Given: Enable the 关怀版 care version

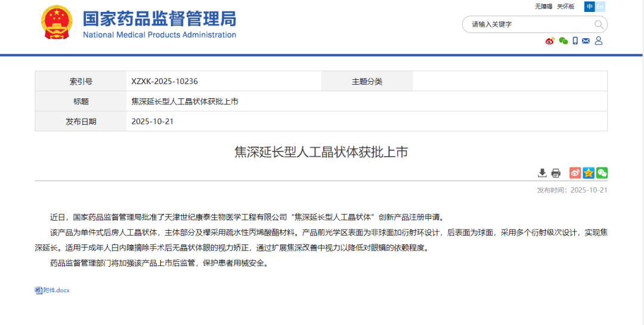Looking at the screenshot, I should (565, 7).
